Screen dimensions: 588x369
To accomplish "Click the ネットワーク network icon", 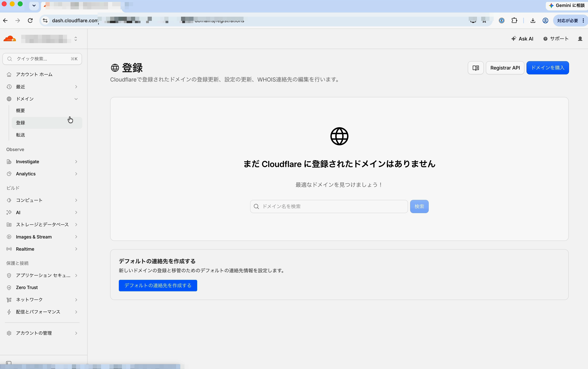I will 9,300.
